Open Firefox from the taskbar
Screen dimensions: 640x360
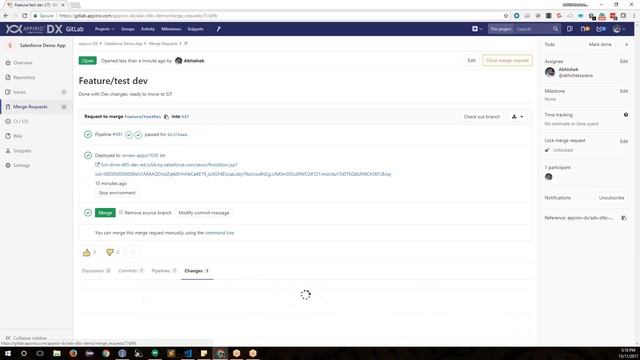[73, 353]
